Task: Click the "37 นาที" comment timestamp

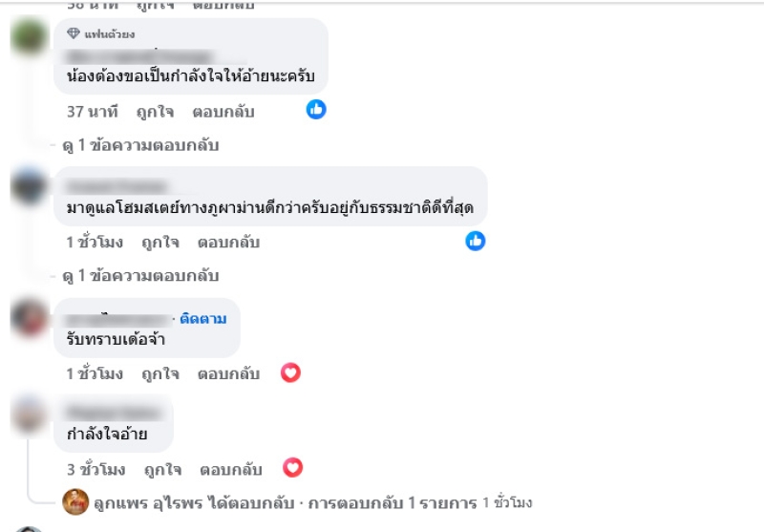Action: tap(92, 112)
